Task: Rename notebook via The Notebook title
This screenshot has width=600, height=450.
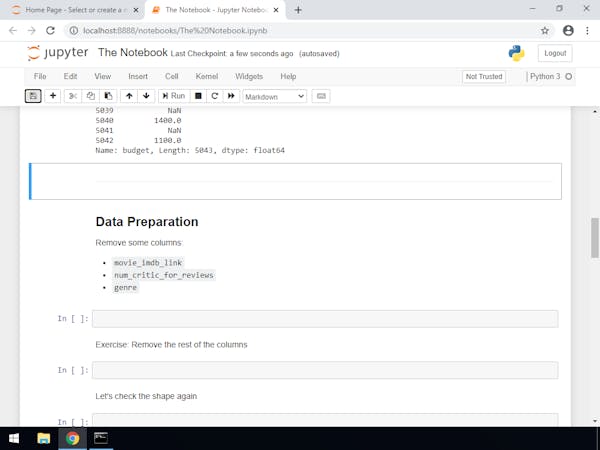Action: tap(133, 52)
